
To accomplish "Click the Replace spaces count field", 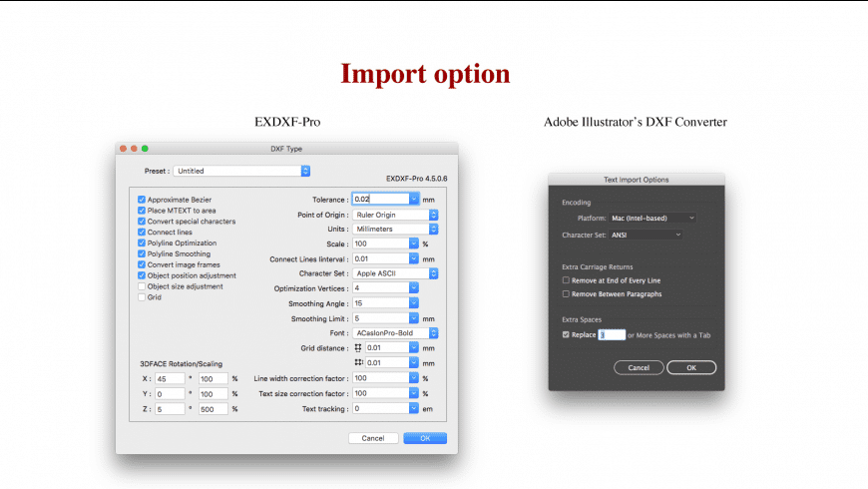I will (x=612, y=335).
